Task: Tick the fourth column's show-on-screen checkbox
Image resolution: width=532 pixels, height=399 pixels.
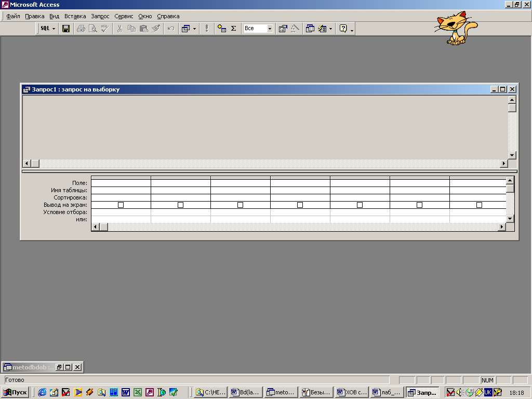Action: click(x=300, y=205)
